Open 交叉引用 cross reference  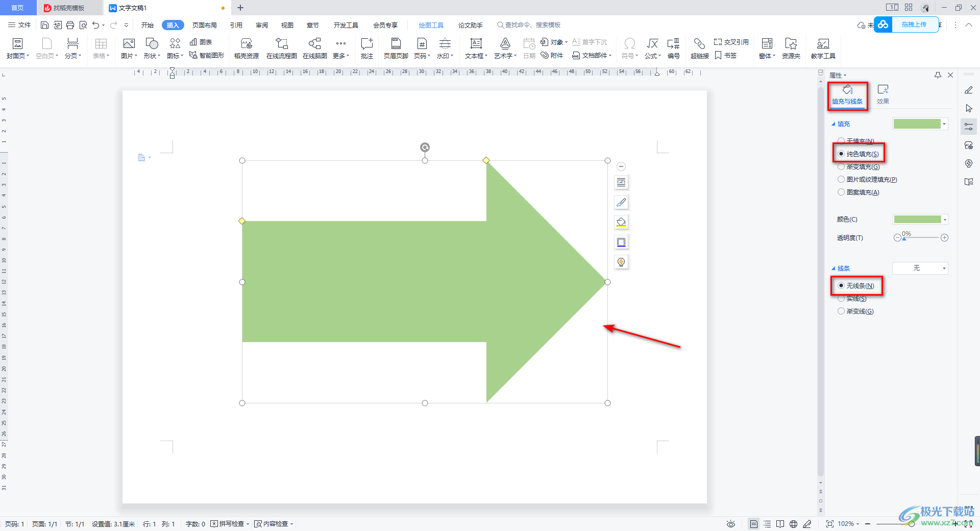coord(731,42)
